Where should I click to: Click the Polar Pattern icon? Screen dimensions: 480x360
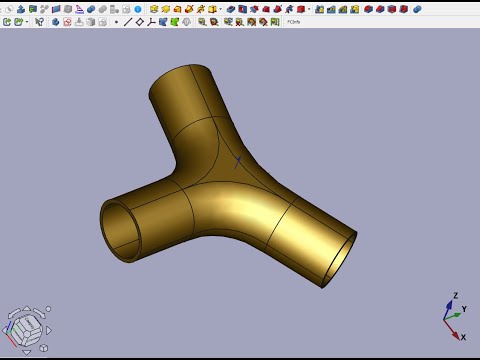[343, 9]
